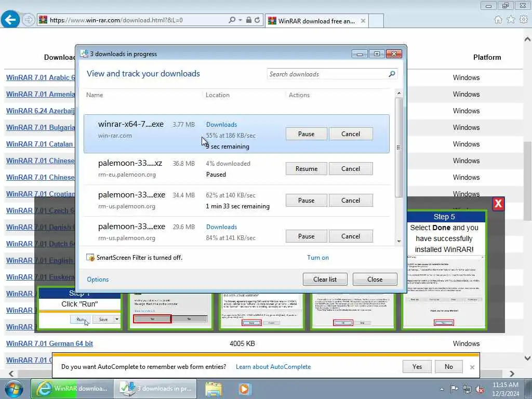This screenshot has height=399, width=532.
Task: Click the downloads list scrollbar thumb
Action: [398, 148]
